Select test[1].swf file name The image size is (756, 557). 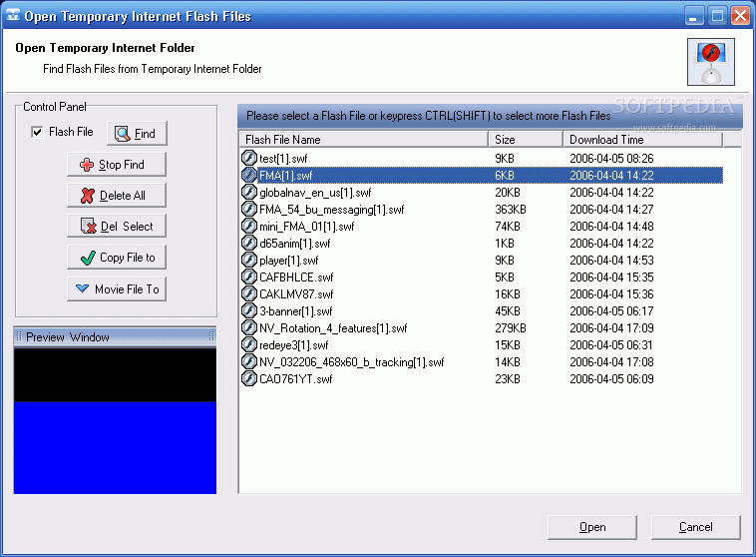(x=283, y=159)
